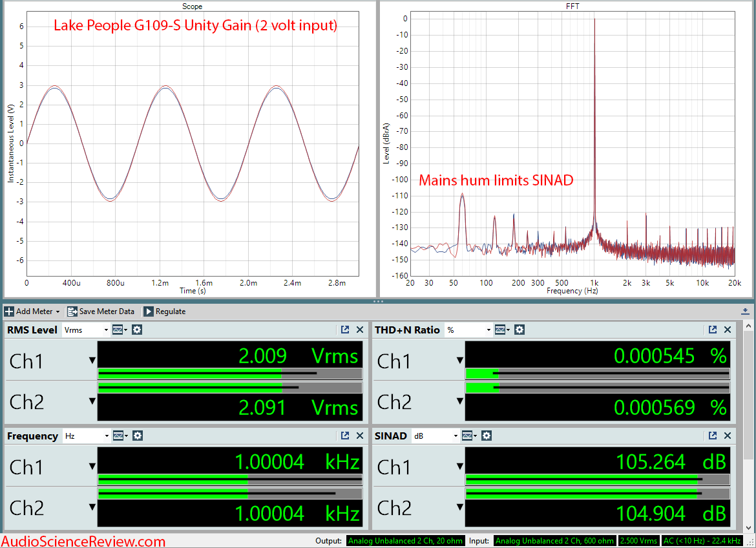The height and width of the screenshot is (548, 756).
Task: Expand the RMS Level Ch2 arrow
Action: click(x=92, y=401)
